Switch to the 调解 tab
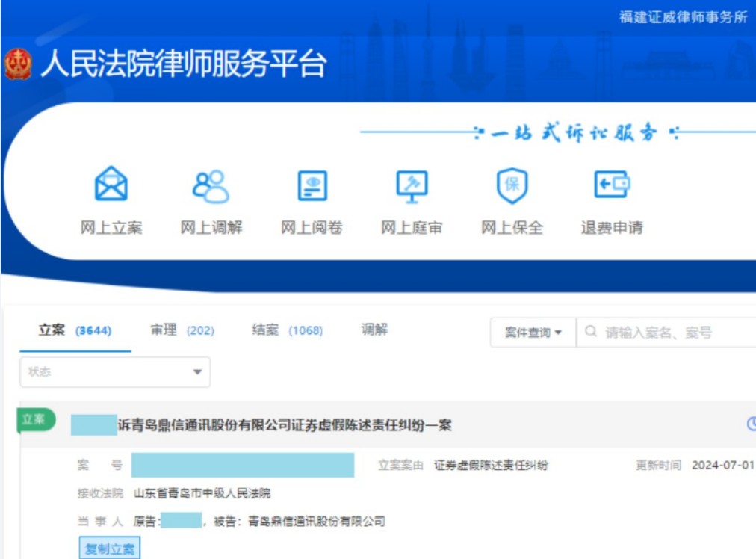 click(x=374, y=330)
